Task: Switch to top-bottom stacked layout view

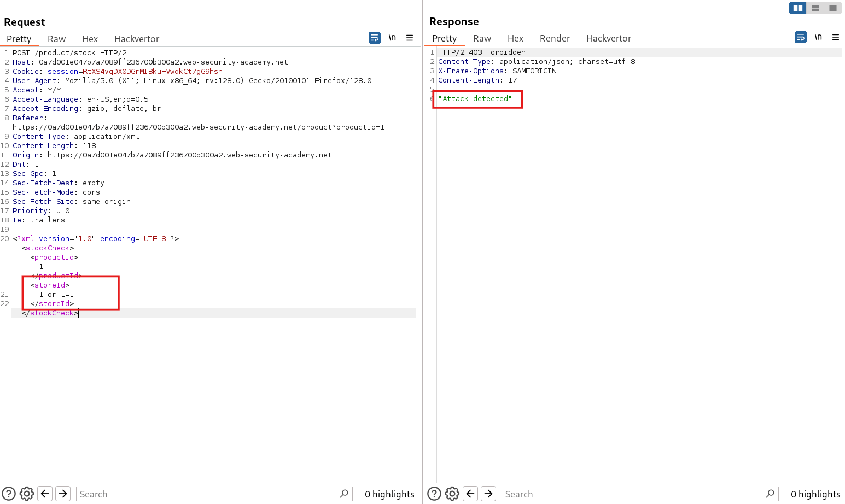Action: [x=815, y=8]
